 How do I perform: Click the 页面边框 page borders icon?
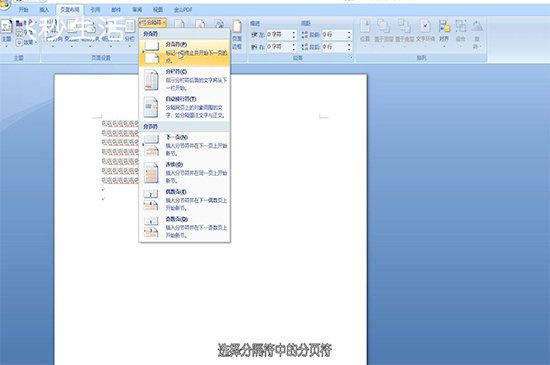tap(237, 33)
